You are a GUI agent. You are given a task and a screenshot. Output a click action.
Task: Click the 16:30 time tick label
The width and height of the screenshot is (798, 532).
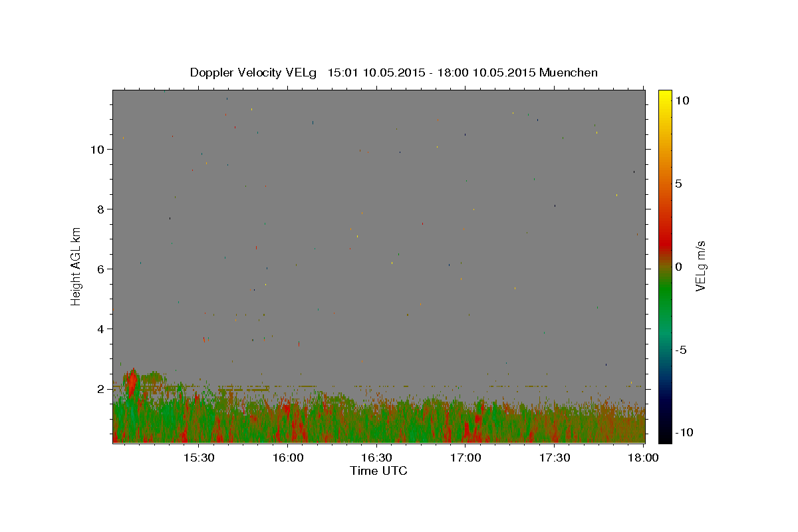click(x=377, y=458)
